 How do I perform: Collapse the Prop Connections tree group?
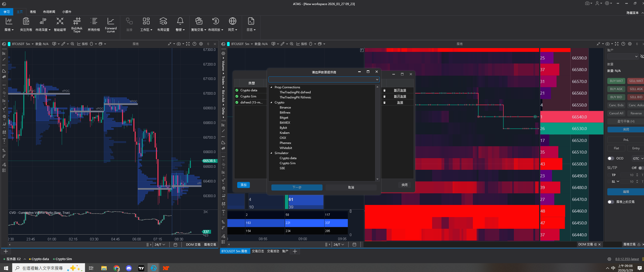point(271,87)
